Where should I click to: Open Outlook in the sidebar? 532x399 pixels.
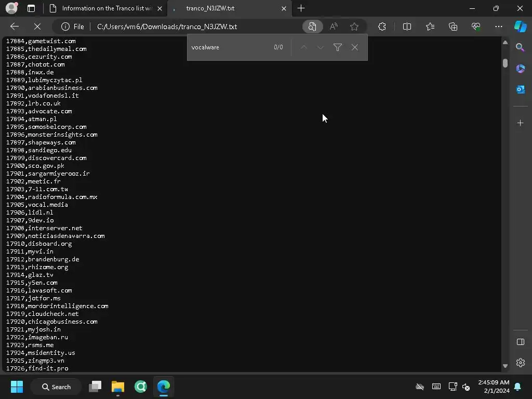pyautogui.click(x=520, y=89)
